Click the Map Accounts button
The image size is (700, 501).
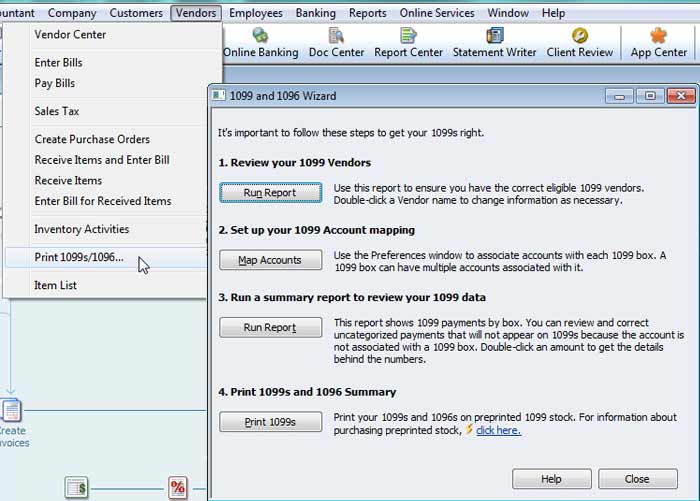(270, 260)
